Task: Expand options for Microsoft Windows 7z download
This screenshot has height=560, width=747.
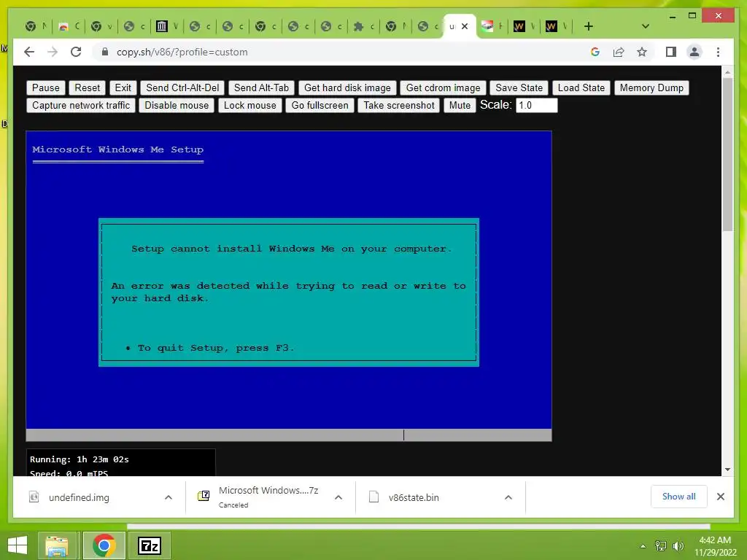Action: click(x=338, y=497)
